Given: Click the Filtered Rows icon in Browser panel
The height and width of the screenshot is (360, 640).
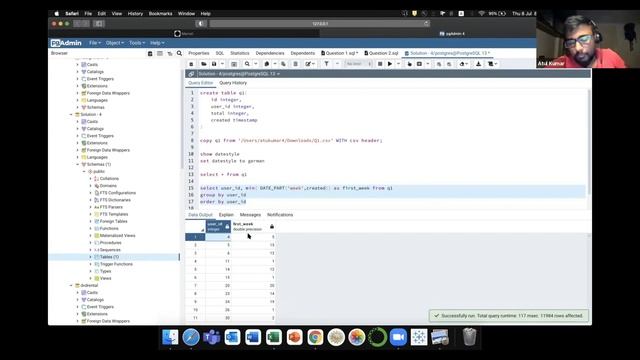Looking at the screenshot, I should (x=170, y=53).
